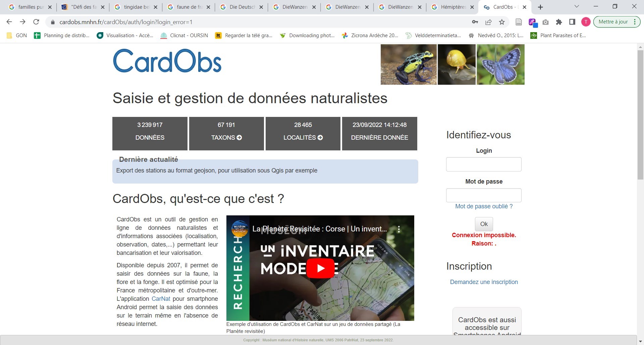Open the Plant Parasites of E bookmark
The image size is (644, 345).
pos(558,36)
